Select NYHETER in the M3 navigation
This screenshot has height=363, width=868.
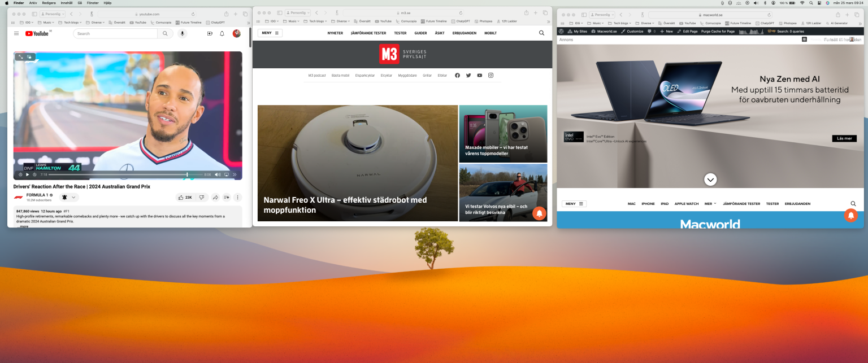335,33
